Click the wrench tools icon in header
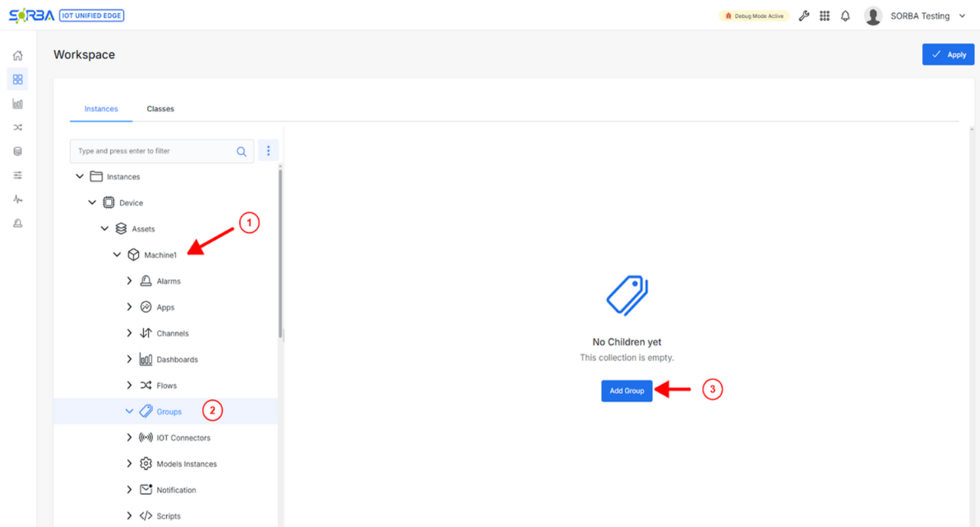This screenshot has height=527, width=980. [x=804, y=16]
